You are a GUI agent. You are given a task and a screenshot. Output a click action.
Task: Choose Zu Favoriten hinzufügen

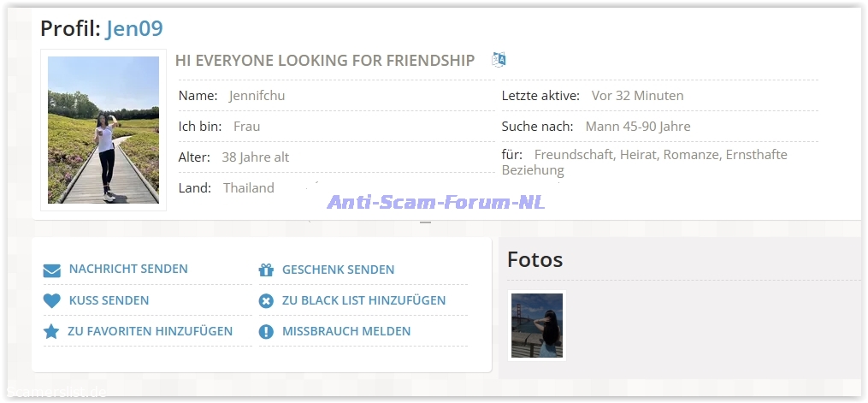click(x=150, y=331)
